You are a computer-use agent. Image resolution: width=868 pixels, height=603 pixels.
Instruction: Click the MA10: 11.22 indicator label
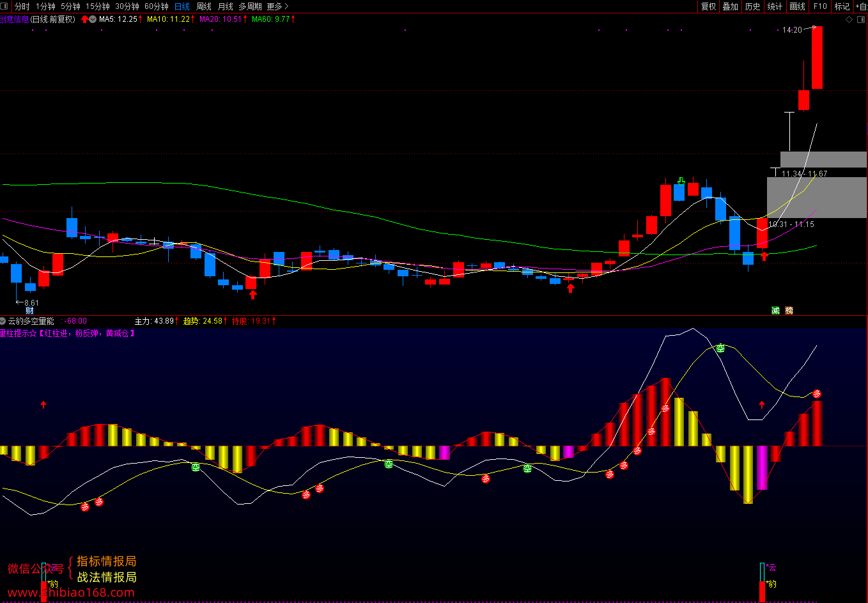tap(170, 19)
